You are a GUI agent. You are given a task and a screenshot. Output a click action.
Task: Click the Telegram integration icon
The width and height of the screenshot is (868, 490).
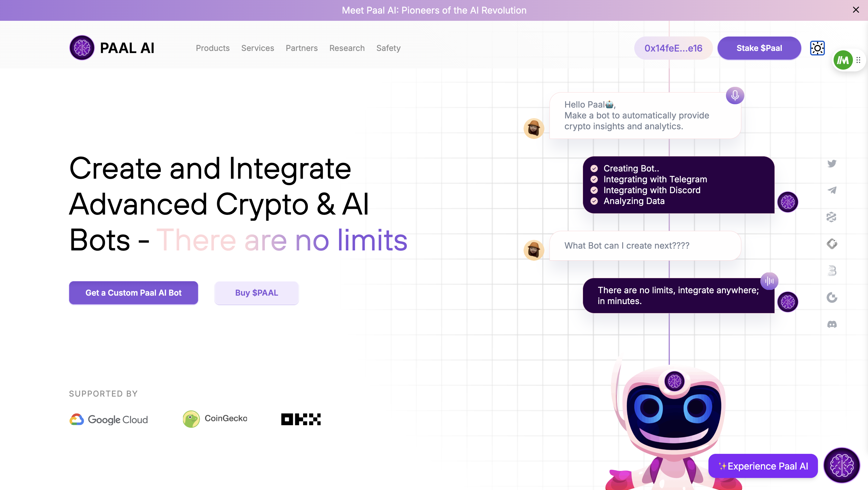click(831, 190)
